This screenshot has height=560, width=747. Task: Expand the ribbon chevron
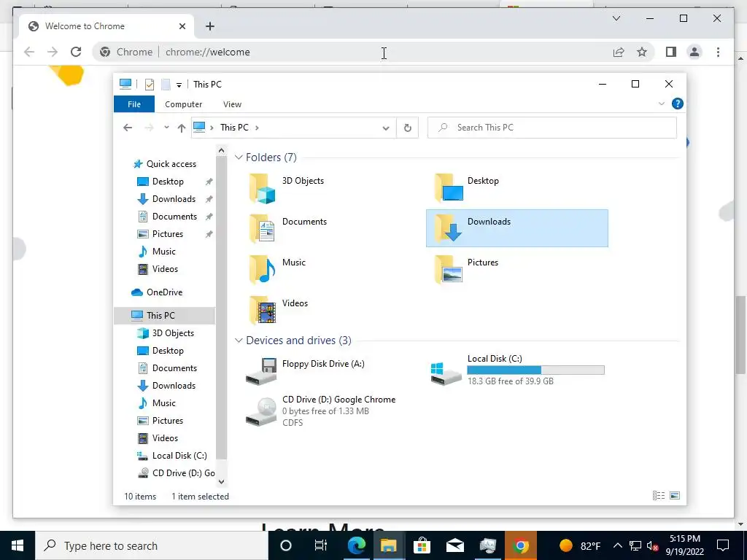[x=661, y=104]
